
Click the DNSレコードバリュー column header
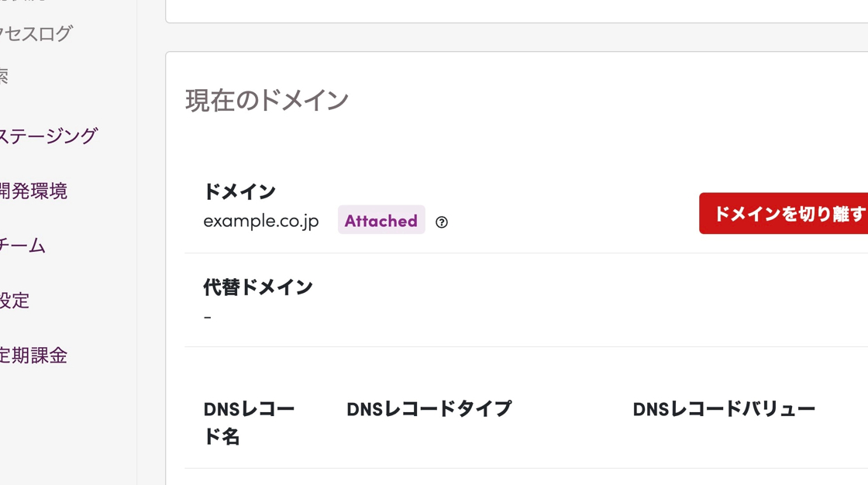coord(724,409)
